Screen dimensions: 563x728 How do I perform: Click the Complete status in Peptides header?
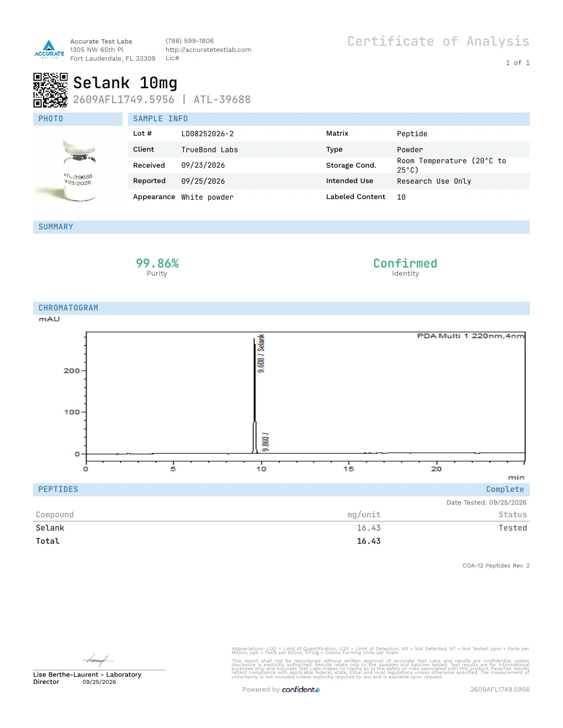[505, 490]
